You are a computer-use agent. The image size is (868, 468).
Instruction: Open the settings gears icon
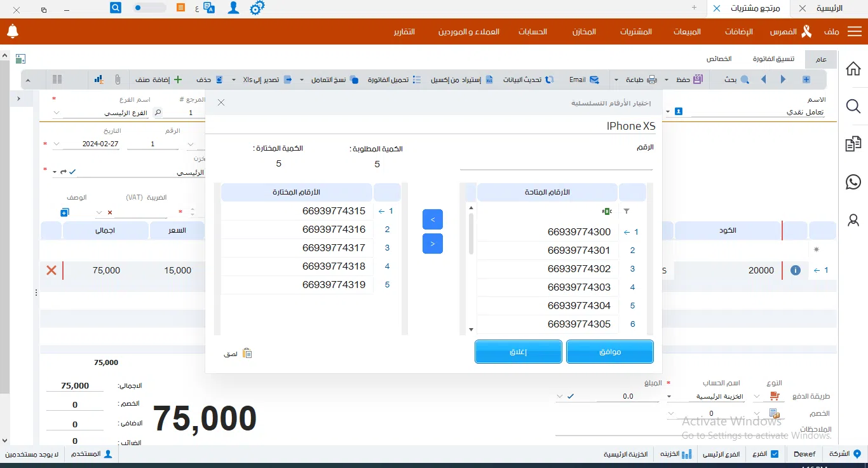[x=257, y=8]
